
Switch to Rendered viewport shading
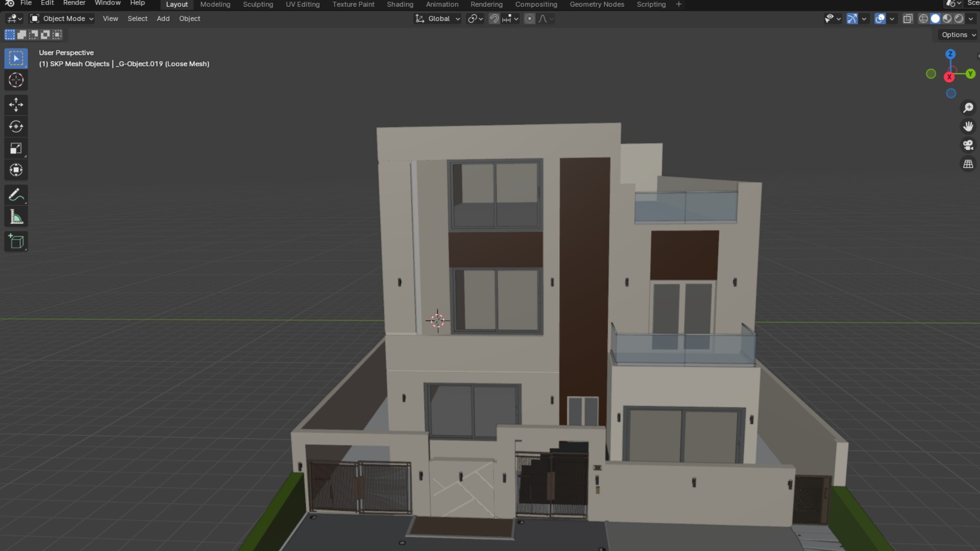959,19
